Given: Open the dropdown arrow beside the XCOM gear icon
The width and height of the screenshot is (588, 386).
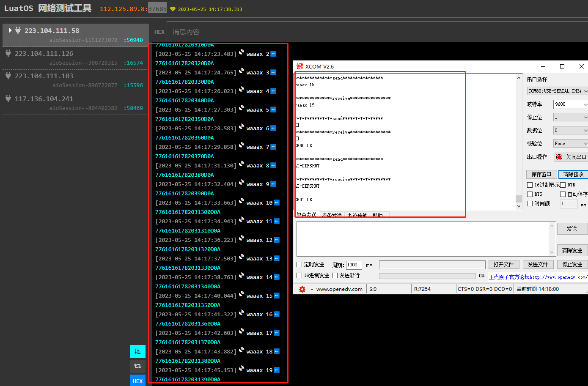Looking at the screenshot, I should [x=312, y=289].
